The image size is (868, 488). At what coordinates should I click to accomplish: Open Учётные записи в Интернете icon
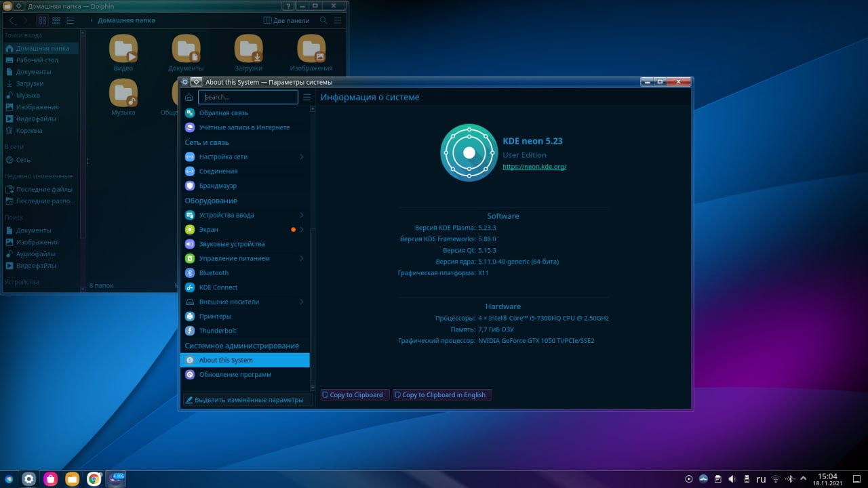[190, 127]
